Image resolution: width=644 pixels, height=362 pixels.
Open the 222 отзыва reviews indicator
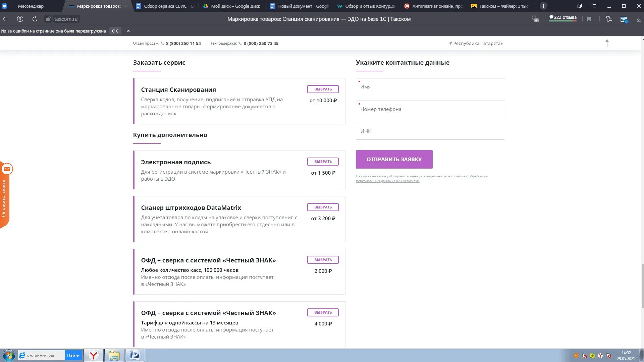tap(562, 18)
